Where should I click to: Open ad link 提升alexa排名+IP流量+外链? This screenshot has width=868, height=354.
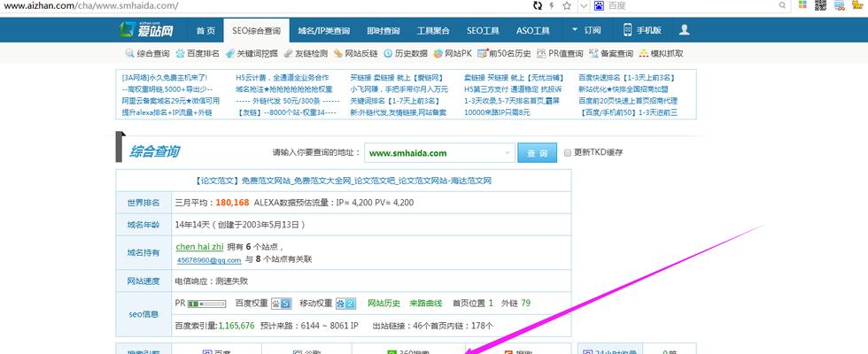[167, 113]
